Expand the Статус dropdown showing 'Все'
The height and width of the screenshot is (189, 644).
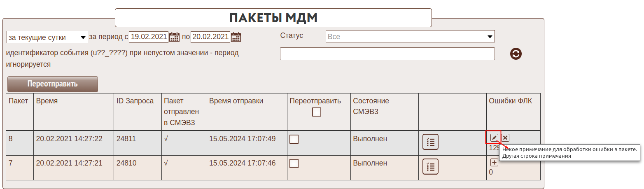click(410, 37)
